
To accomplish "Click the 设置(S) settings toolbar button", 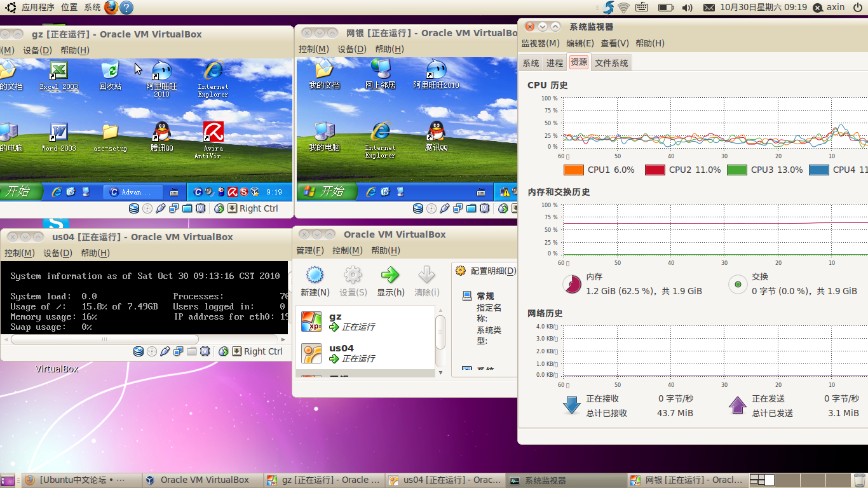I will 353,281.
